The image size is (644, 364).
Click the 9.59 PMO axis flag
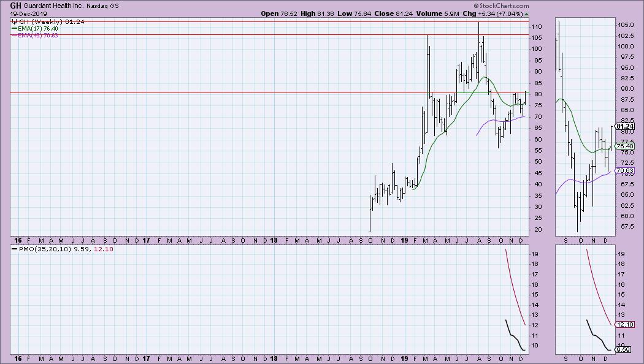click(x=624, y=350)
